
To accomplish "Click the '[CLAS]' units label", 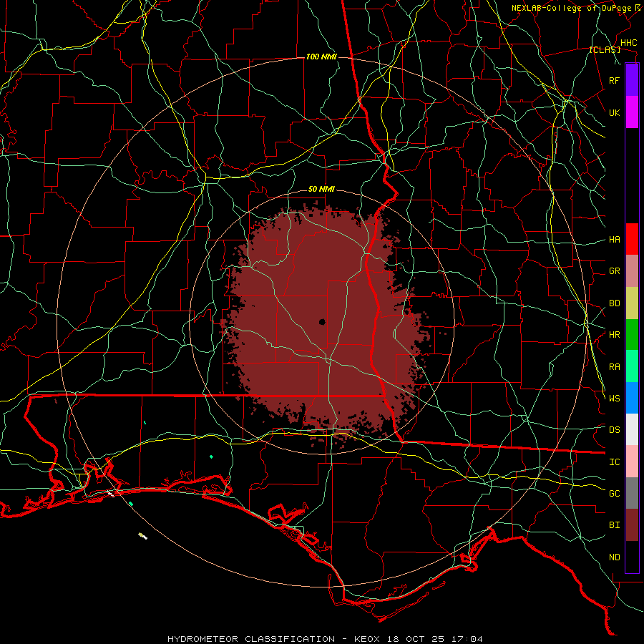I will tap(605, 49).
